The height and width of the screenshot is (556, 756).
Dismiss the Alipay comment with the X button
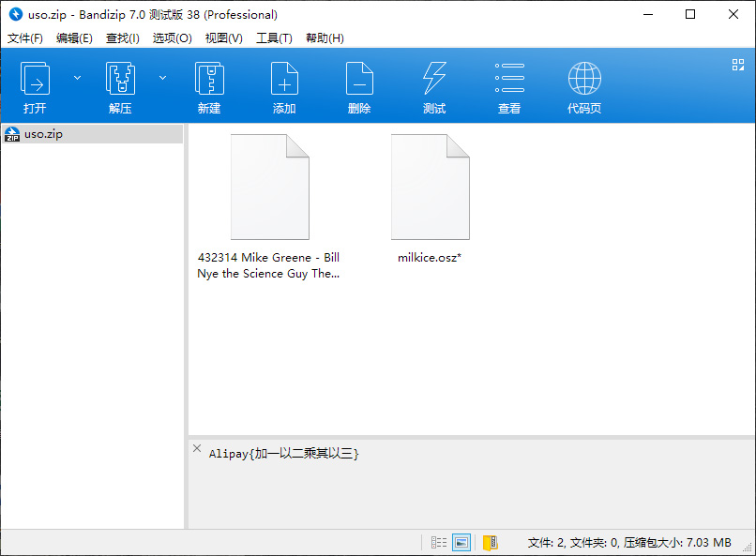[x=197, y=449]
